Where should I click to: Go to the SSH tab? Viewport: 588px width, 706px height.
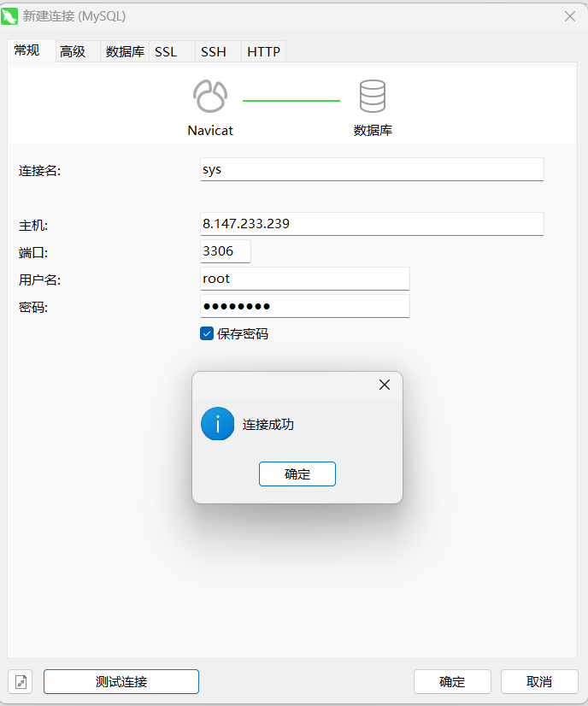214,51
